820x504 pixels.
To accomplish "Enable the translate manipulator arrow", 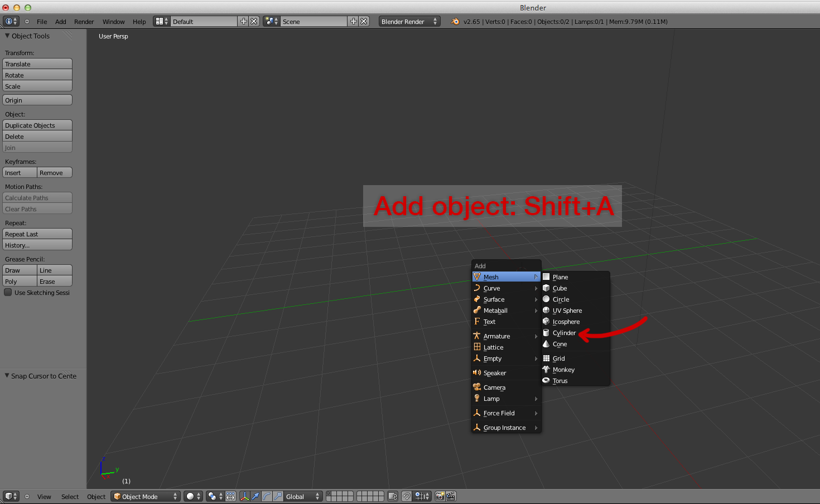I will tap(255, 496).
